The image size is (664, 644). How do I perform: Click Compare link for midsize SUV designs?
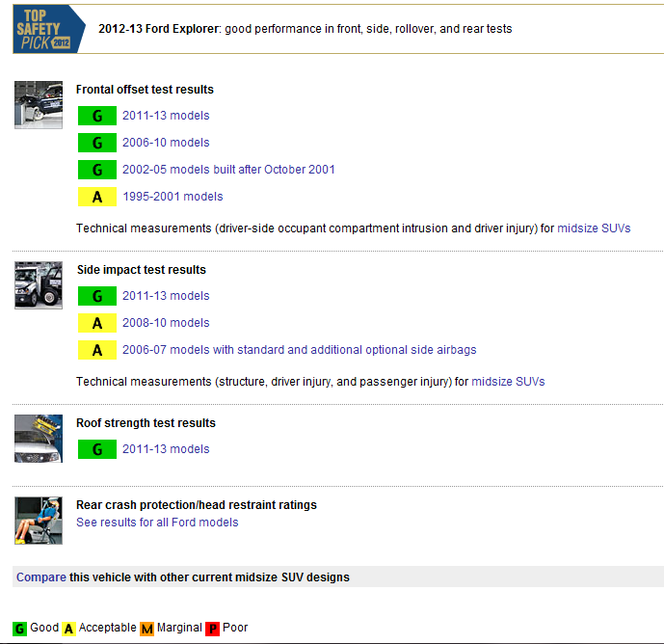tap(41, 577)
